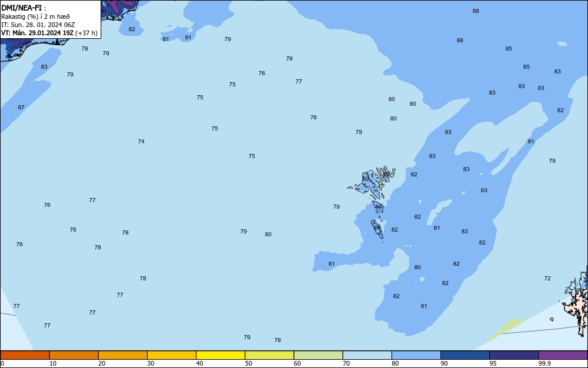Viewport: 588px width, 368px height.
Task: Select the humidity value 72 near the coast
Action: click(547, 279)
